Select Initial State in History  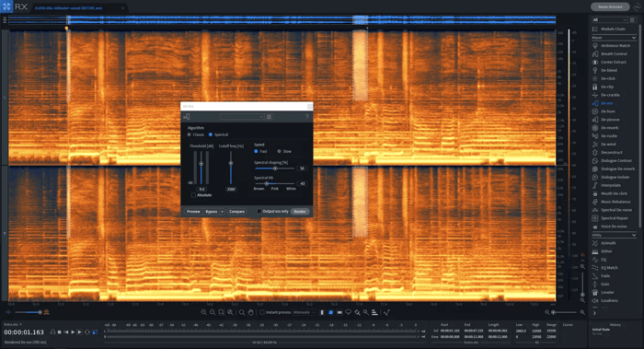[602, 330]
